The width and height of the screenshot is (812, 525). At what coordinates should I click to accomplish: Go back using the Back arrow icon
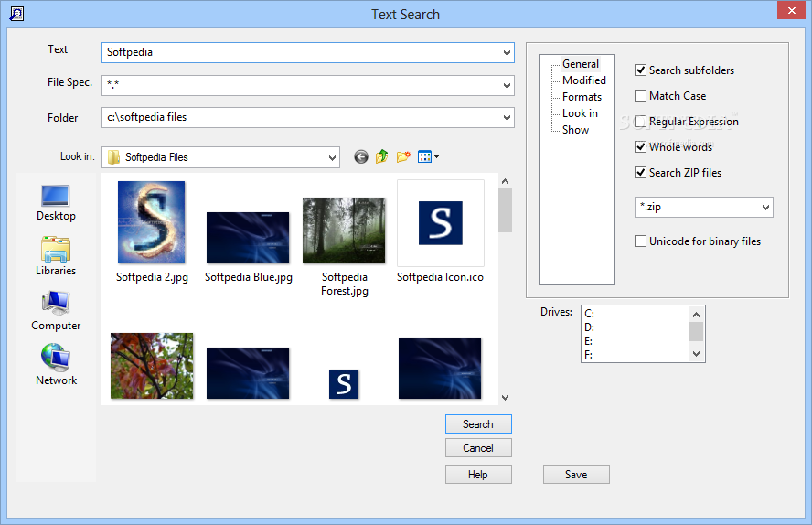coord(361,156)
